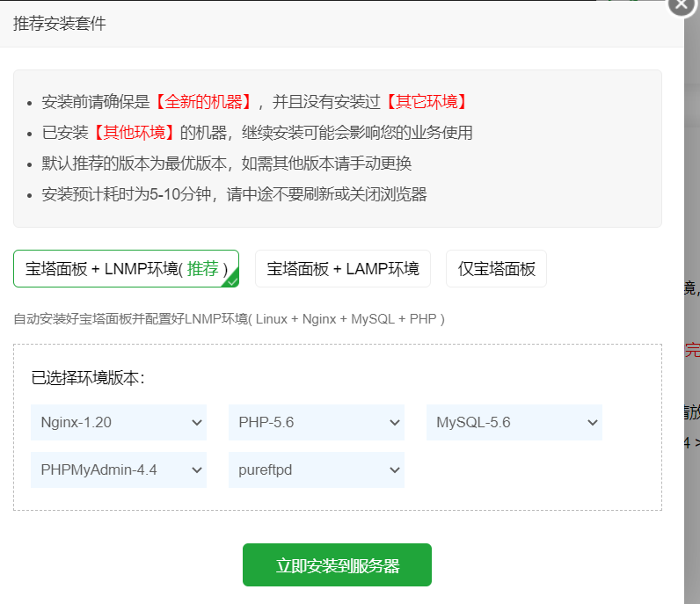
Task: Open the PHPMyAdmin-4.4 version dropdown
Action: [119, 469]
